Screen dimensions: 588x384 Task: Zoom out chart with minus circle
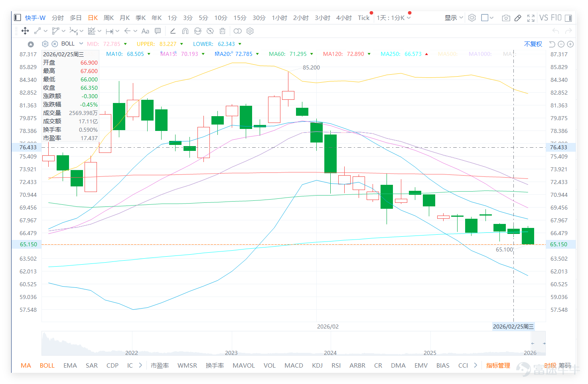click(561, 44)
